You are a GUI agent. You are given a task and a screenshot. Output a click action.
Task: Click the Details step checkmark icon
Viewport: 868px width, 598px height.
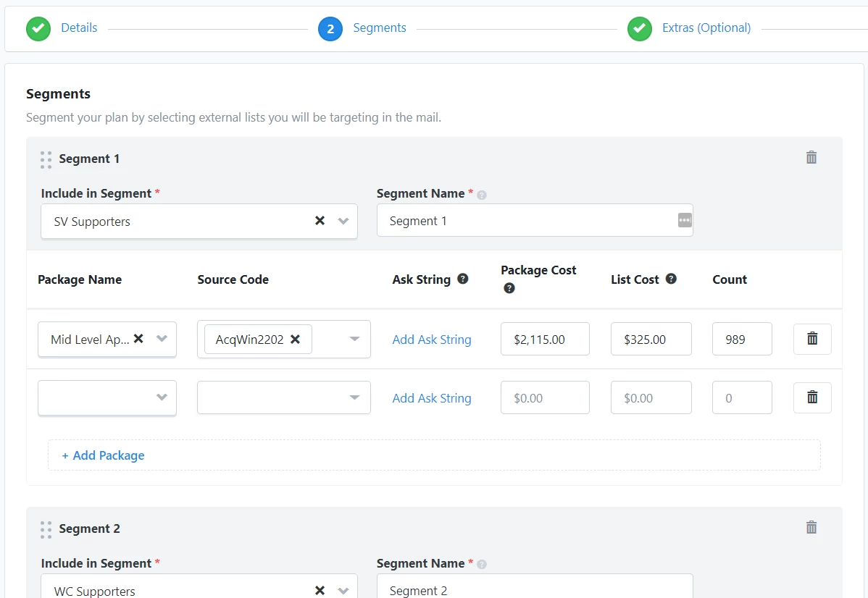pos(38,29)
